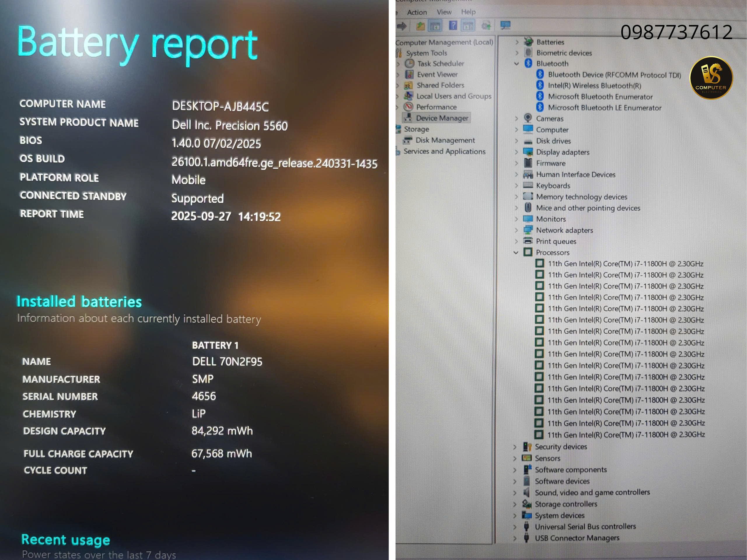Click the greyed-out Properties gear toolbar icon
The height and width of the screenshot is (560, 747).
tap(486, 26)
